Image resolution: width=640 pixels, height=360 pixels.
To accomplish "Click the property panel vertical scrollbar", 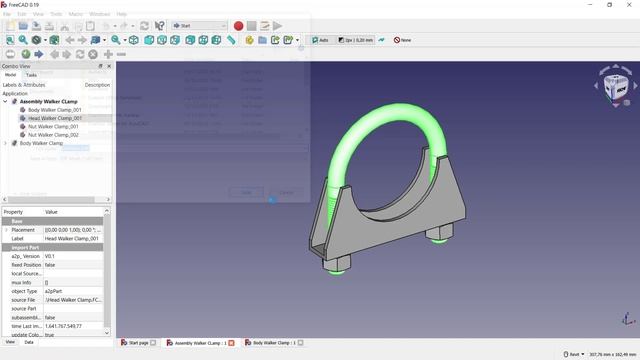I will [x=107, y=269].
